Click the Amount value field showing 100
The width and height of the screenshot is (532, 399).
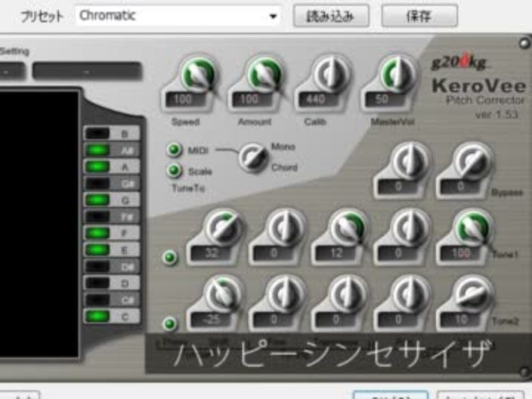252,100
